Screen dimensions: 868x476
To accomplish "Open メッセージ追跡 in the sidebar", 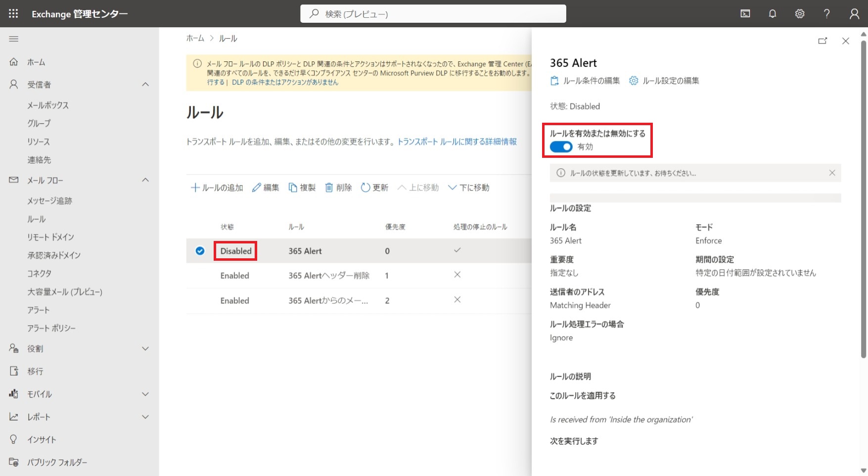I will [49, 201].
